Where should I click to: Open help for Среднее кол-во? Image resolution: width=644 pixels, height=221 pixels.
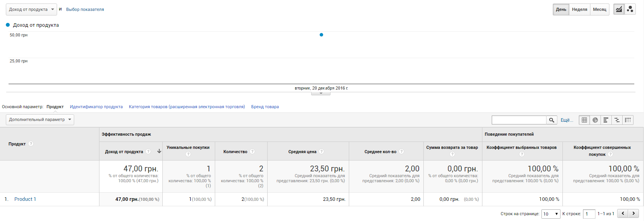click(402, 152)
